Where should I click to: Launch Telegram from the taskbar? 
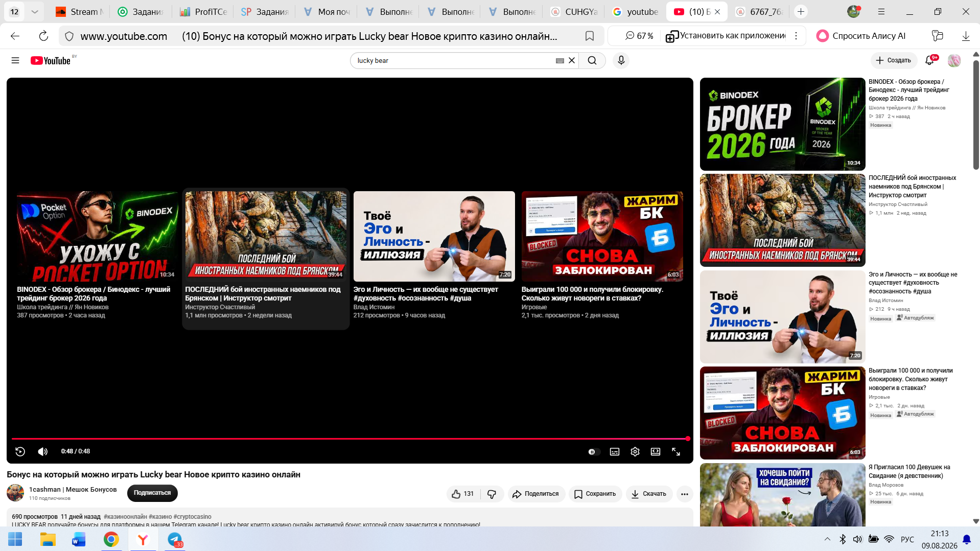[175, 539]
